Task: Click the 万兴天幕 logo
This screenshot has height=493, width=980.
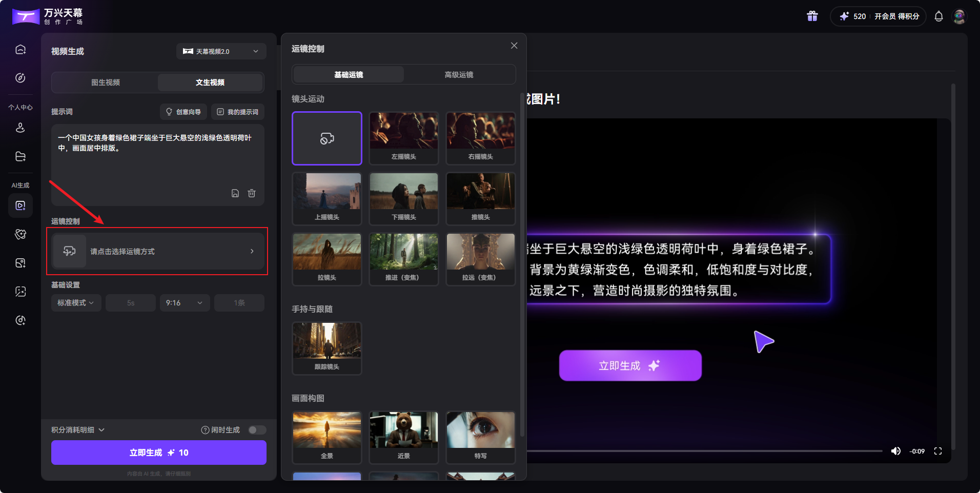Action: point(48,16)
